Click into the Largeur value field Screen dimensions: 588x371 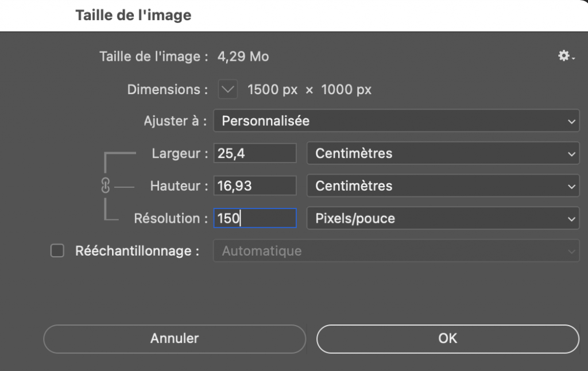(254, 153)
